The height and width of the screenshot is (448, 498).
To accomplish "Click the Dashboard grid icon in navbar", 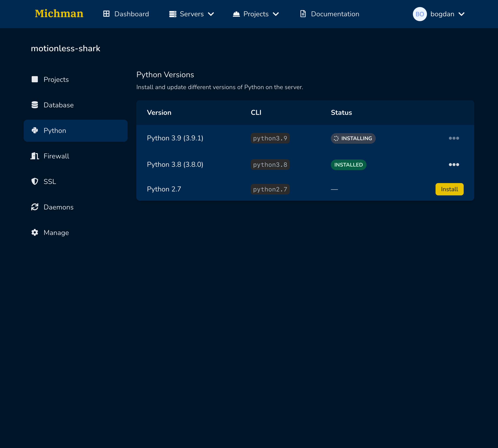I will tap(106, 14).
